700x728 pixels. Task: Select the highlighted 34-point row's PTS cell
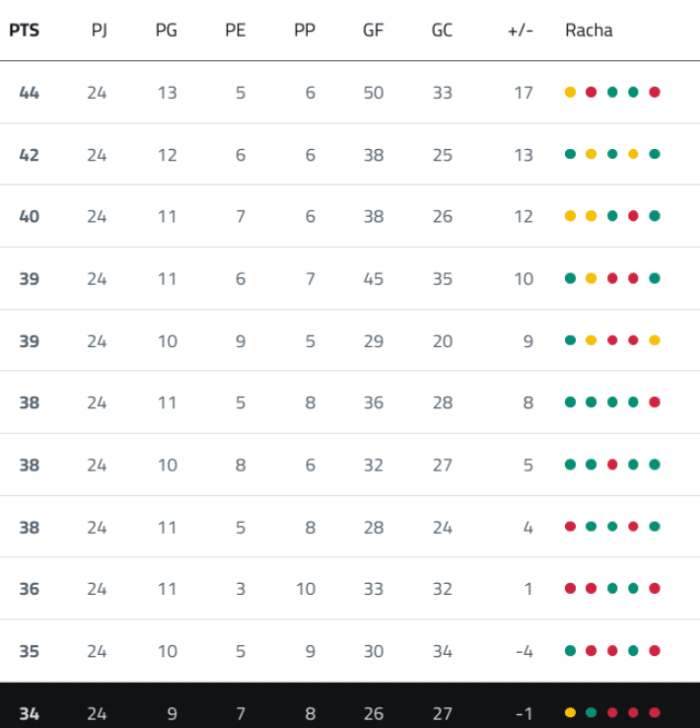(x=30, y=713)
